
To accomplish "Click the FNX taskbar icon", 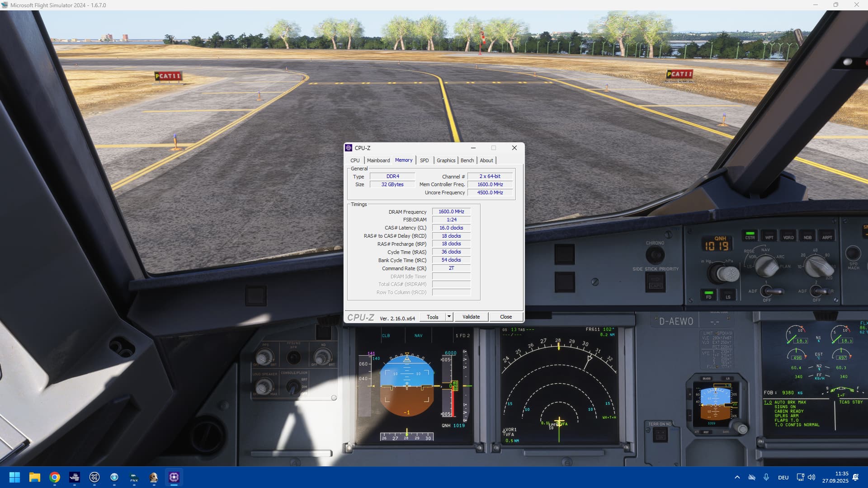I will pyautogui.click(x=134, y=477).
